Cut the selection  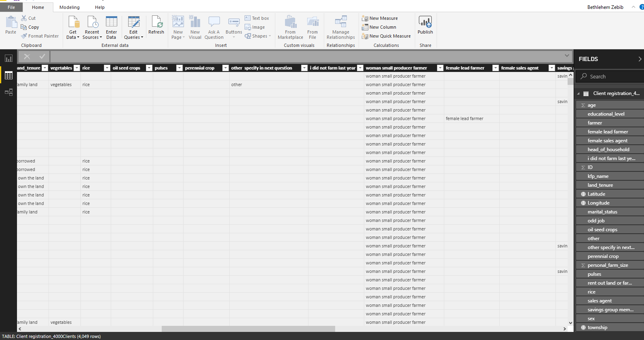coord(28,18)
